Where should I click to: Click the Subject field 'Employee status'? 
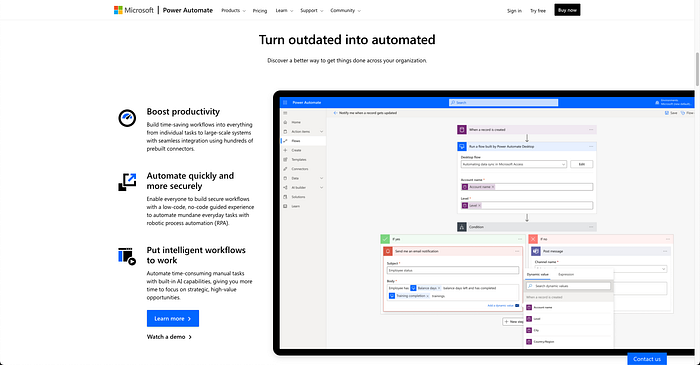coord(453,270)
